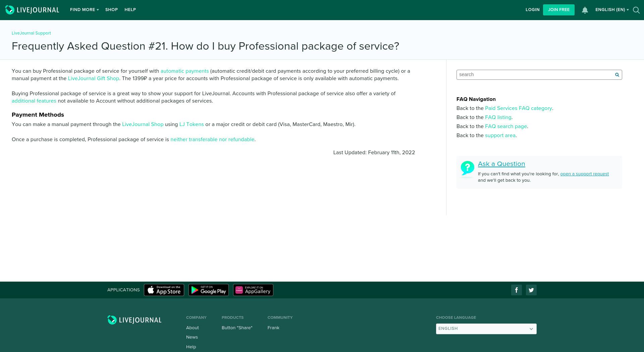Click the Ask a Question bubble icon
Viewport: 644px width, 352px height.
(x=467, y=168)
